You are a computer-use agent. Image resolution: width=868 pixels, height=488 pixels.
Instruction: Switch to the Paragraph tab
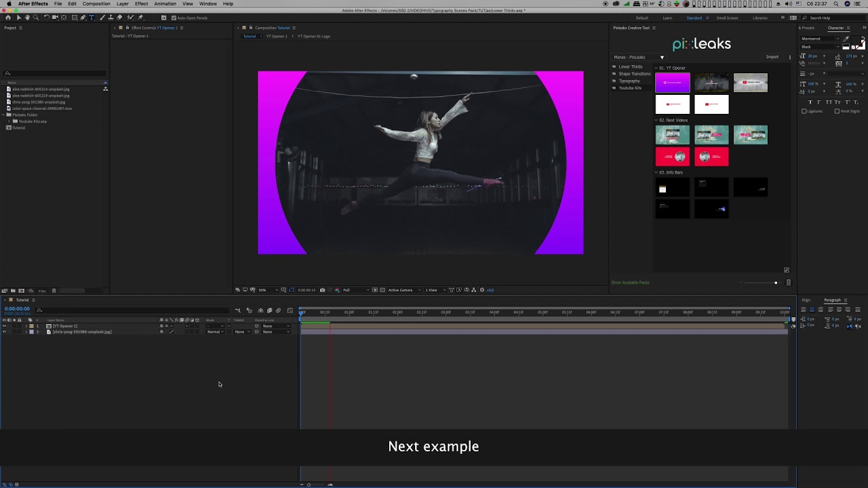click(832, 300)
